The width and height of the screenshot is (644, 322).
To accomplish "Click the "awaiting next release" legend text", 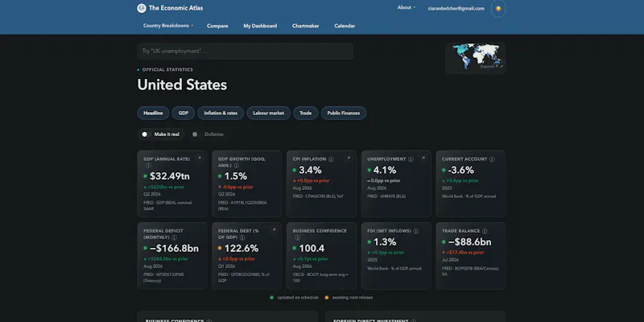I will tap(353, 297).
